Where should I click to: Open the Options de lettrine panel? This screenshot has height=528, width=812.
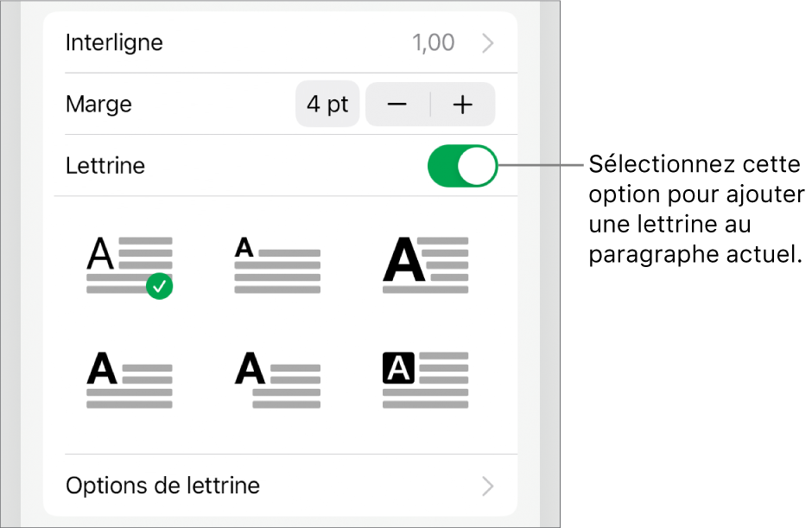(x=162, y=485)
